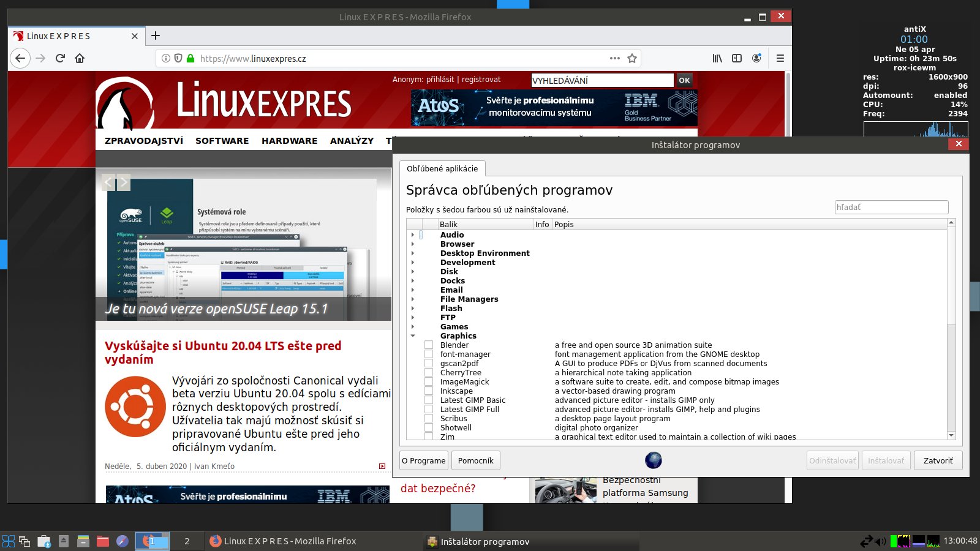Viewport: 980px width, 551px height.
Task: Click the globe icon in installer
Action: [x=654, y=460]
